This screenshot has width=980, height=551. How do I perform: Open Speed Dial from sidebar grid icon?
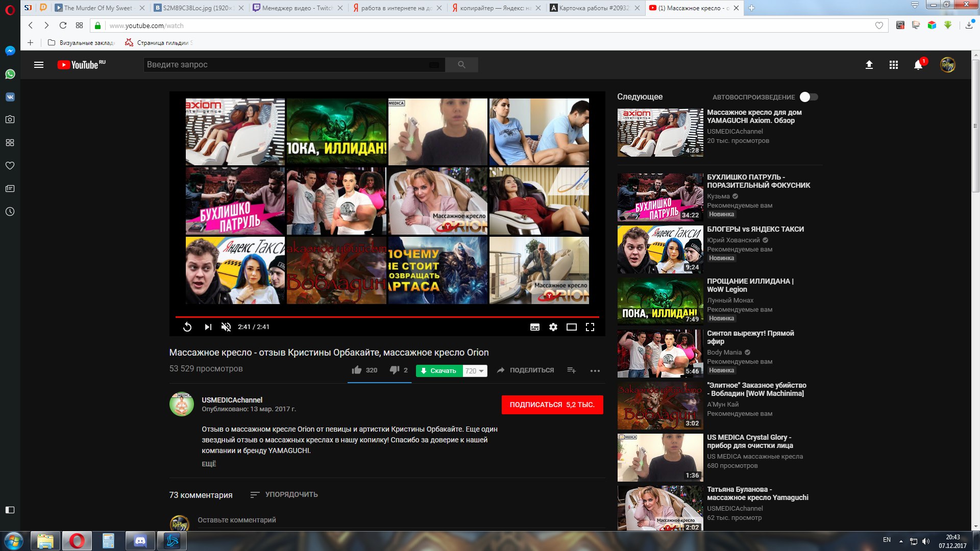(10, 142)
